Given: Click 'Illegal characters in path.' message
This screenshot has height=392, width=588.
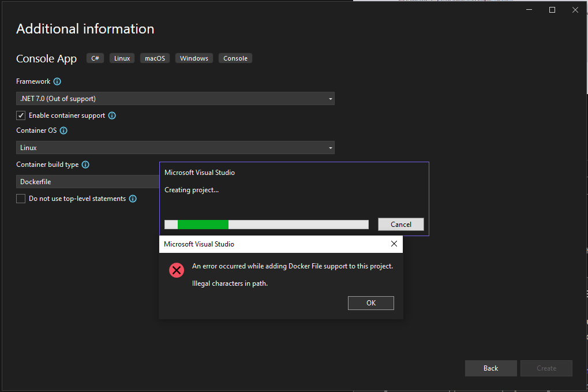Looking at the screenshot, I should 230,283.
